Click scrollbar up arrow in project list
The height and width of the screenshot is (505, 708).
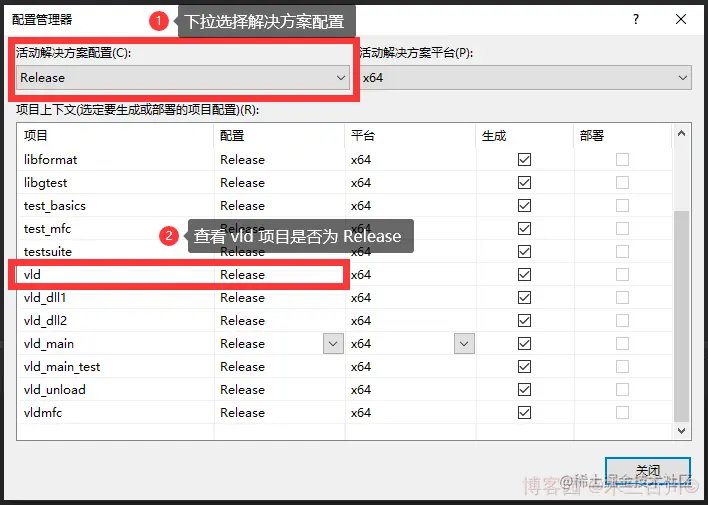coord(681,133)
